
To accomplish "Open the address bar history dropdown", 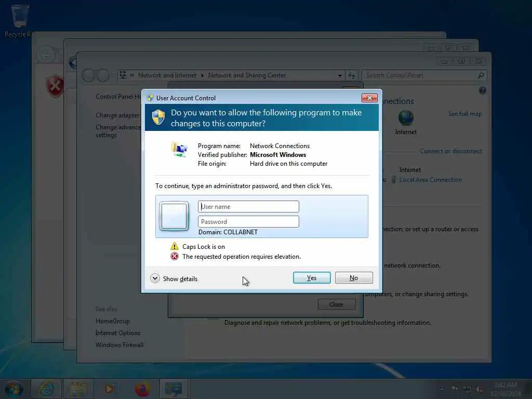I will pyautogui.click(x=340, y=76).
